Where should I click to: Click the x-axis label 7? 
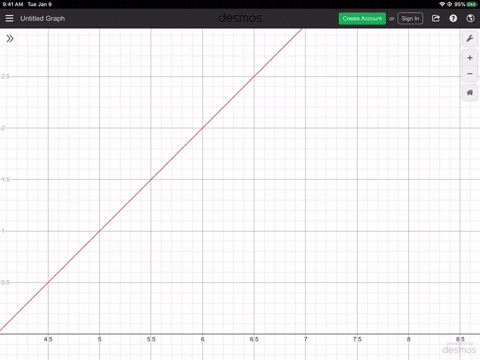coord(305,339)
